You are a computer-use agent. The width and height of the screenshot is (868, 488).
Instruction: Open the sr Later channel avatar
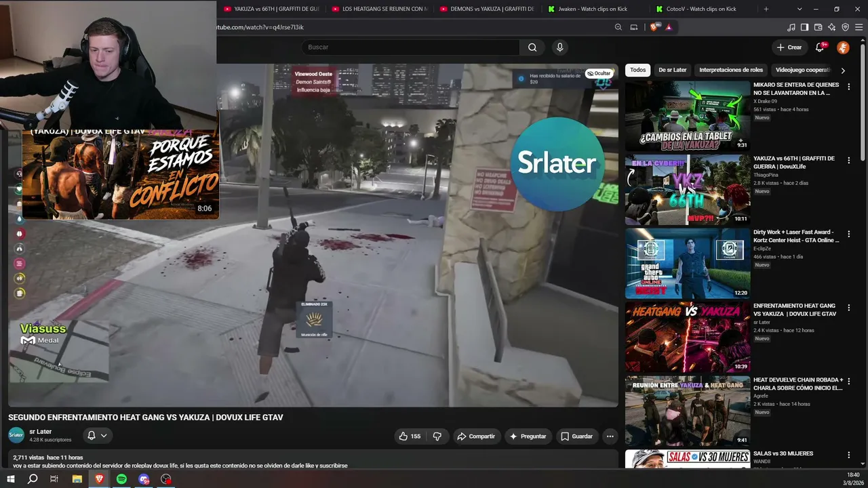pyautogui.click(x=16, y=435)
